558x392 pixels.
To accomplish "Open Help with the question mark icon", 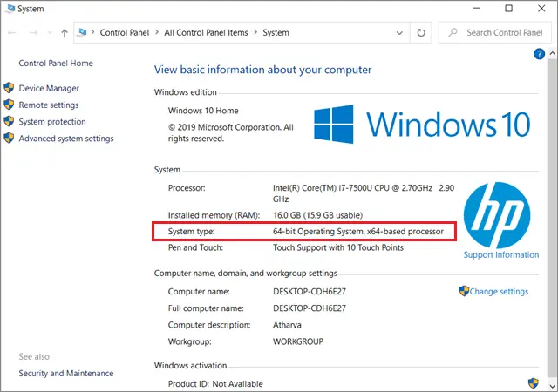I will (539, 54).
